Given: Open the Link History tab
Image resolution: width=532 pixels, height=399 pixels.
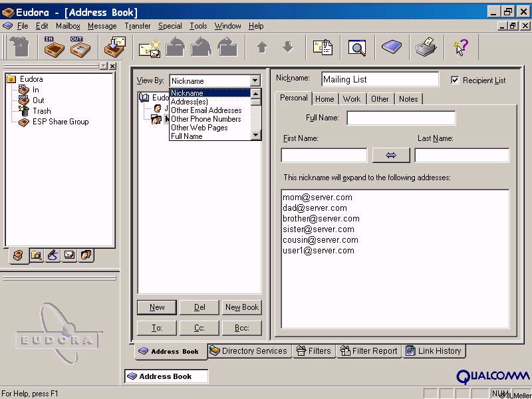Looking at the screenshot, I should pyautogui.click(x=434, y=351).
